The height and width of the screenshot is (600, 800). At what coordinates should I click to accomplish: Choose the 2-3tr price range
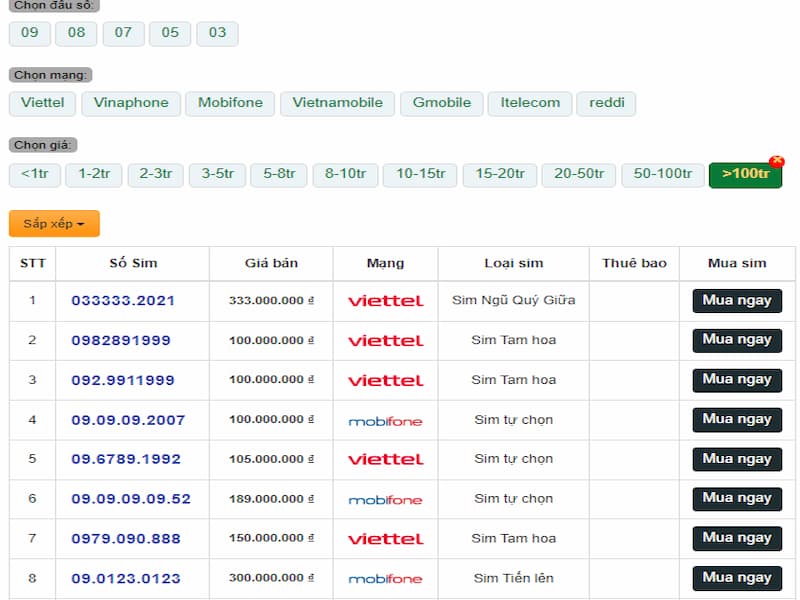[x=156, y=175]
